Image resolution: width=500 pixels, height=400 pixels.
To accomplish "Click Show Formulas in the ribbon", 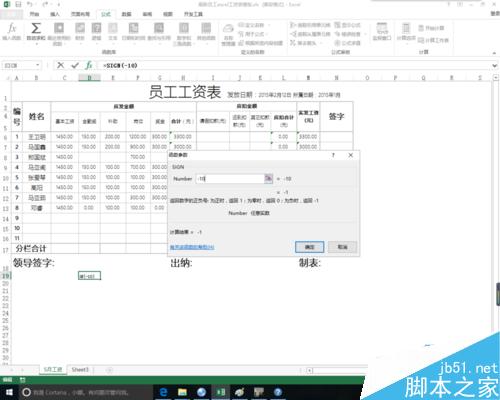I will 348,25.
